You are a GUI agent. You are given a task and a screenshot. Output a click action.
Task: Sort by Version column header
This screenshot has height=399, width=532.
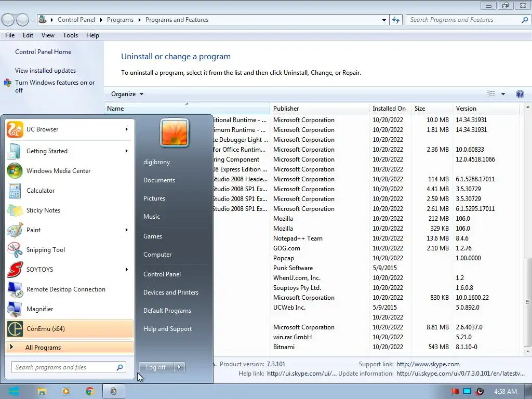[486, 109]
